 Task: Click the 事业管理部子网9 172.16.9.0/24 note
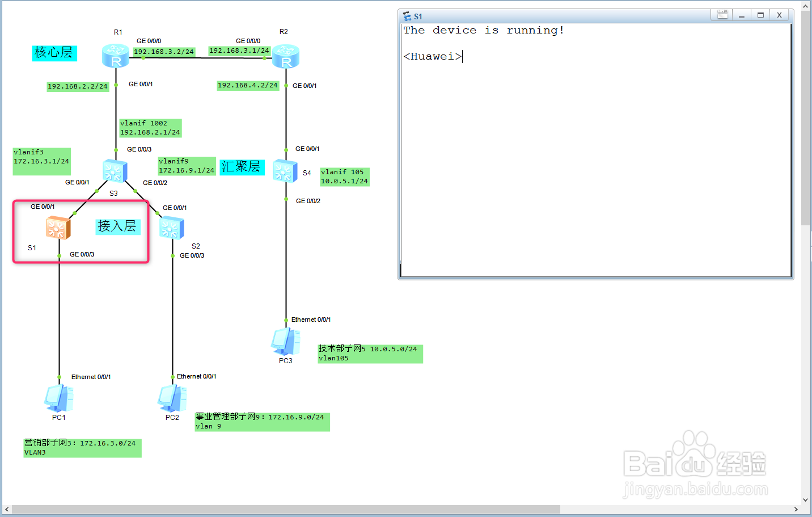(x=262, y=422)
